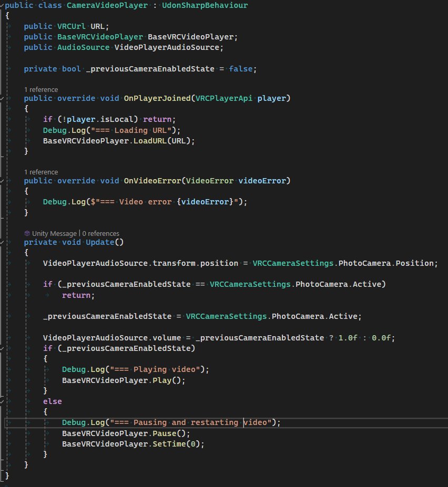Click the "=== Playing video" string
Image resolution: width=448 pixels, height=487 pixels.
[155, 370]
